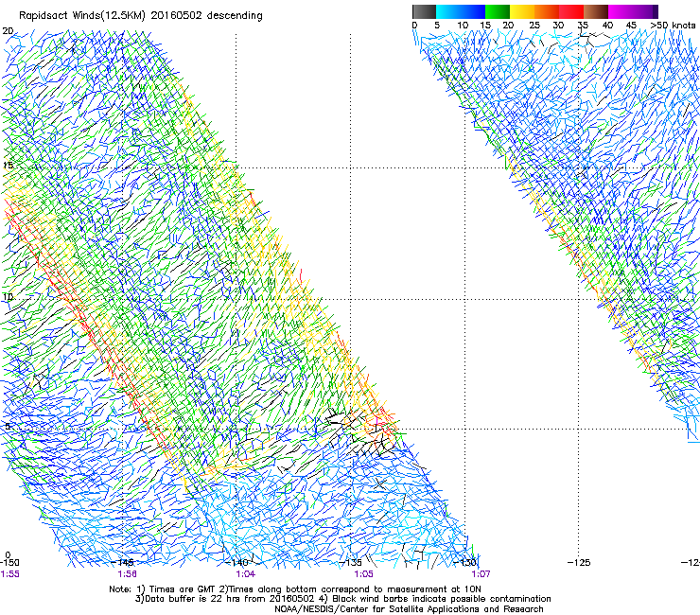Screen dimensions: 700x615
Task: Click the longitude label -135
Action: click(x=350, y=563)
